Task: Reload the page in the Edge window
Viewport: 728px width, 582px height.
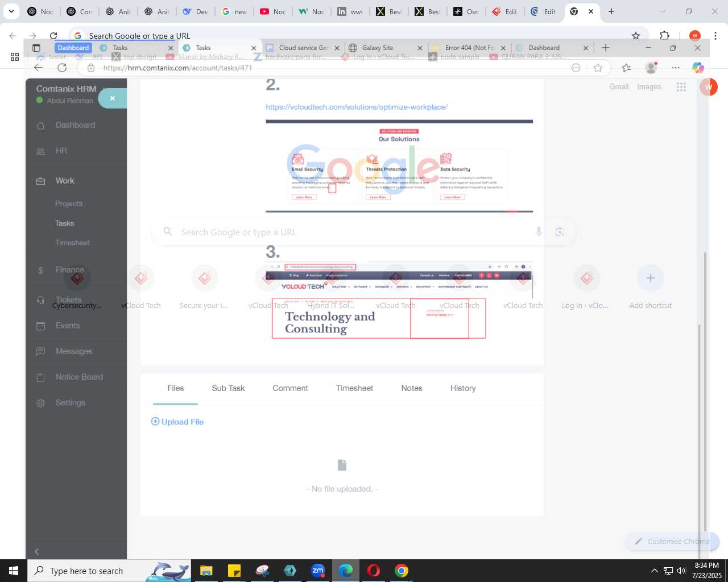Action: click(62, 68)
